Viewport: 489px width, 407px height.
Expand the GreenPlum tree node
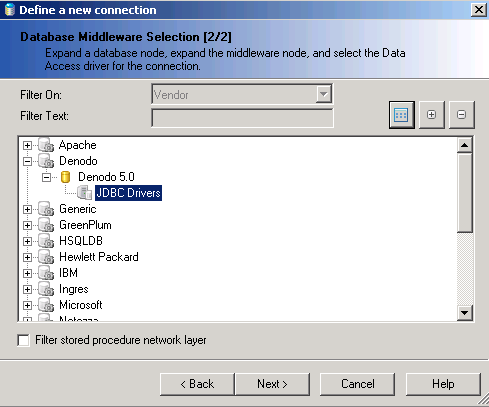(27, 225)
